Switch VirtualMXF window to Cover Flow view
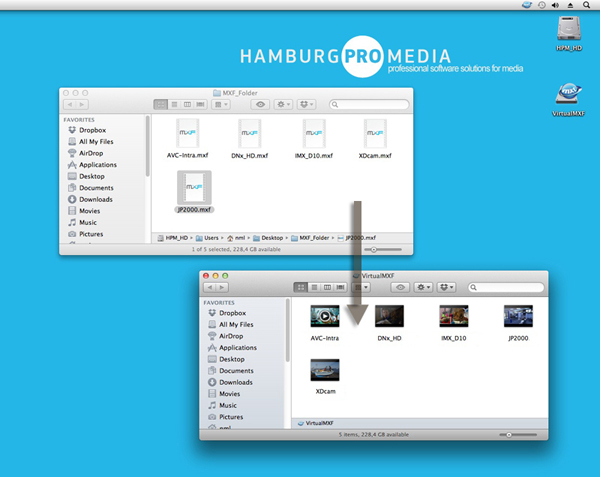The image size is (600, 477). 340,287
